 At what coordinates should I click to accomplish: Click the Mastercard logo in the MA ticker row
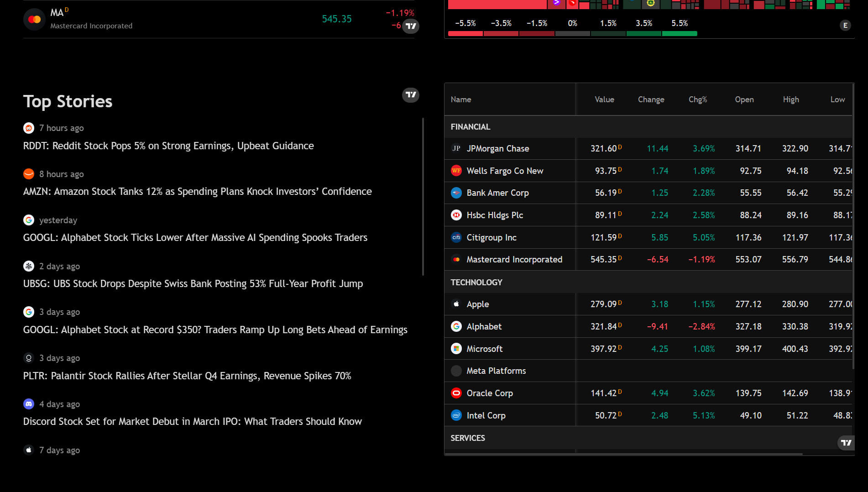[x=34, y=19]
